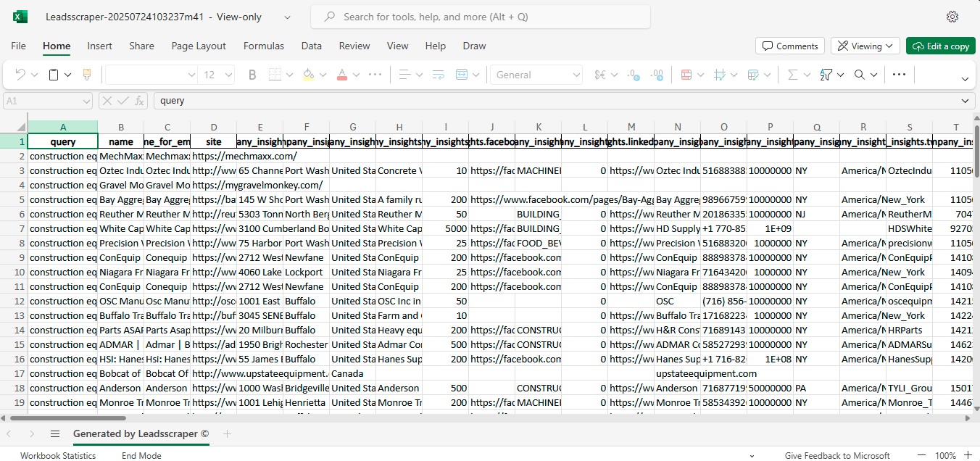The image size is (980, 461).
Task: Click Workbook Statistics in status bar
Action: point(58,456)
